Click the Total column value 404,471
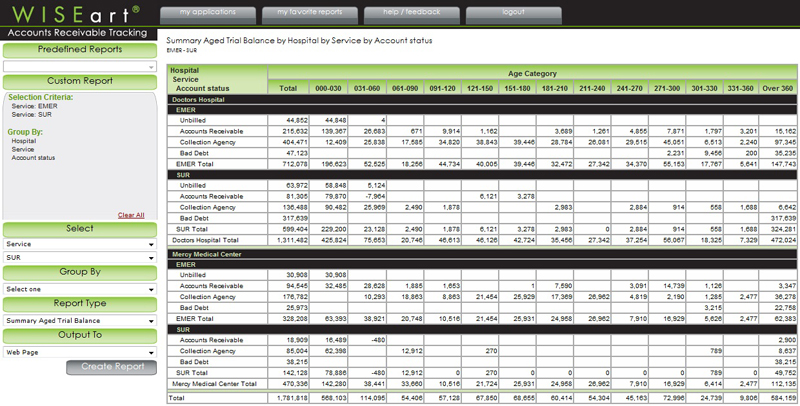Image resolution: width=800 pixels, height=406 pixels. 295,142
